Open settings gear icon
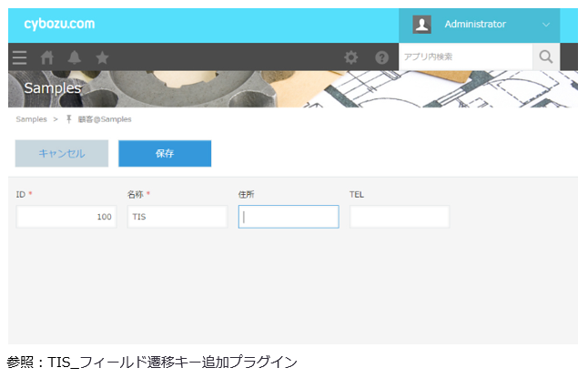The width and height of the screenshot is (588, 378). [351, 57]
